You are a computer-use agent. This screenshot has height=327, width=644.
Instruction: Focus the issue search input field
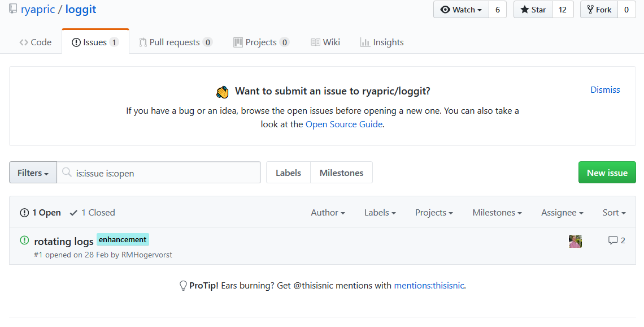point(167,173)
